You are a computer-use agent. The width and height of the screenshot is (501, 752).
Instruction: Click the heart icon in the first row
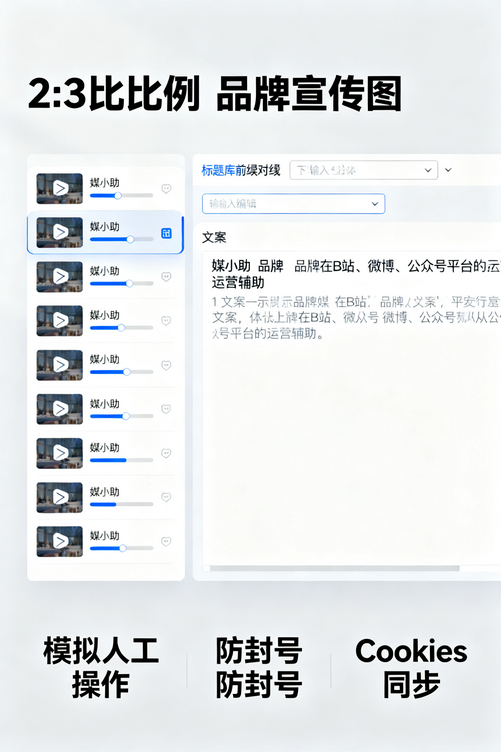166,189
